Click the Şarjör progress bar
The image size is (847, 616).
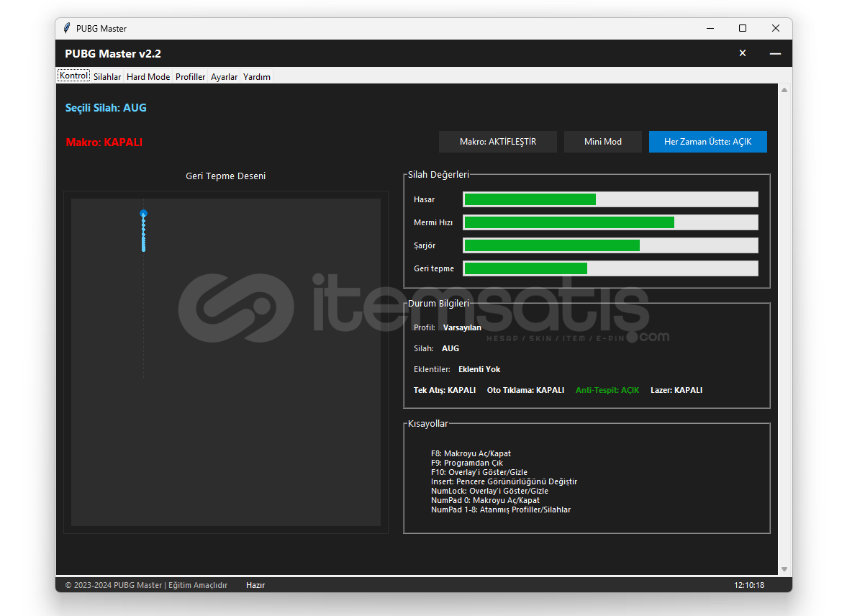tap(610, 245)
